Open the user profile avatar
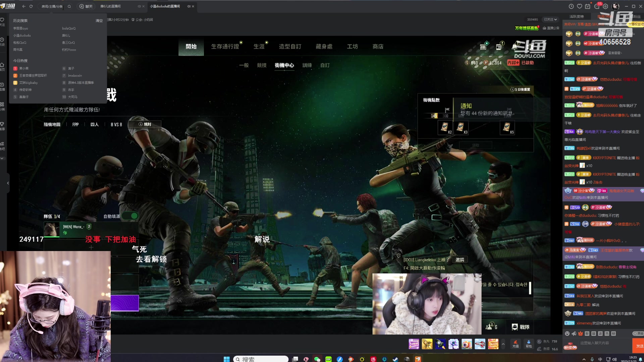The image size is (644, 362). point(615,6)
